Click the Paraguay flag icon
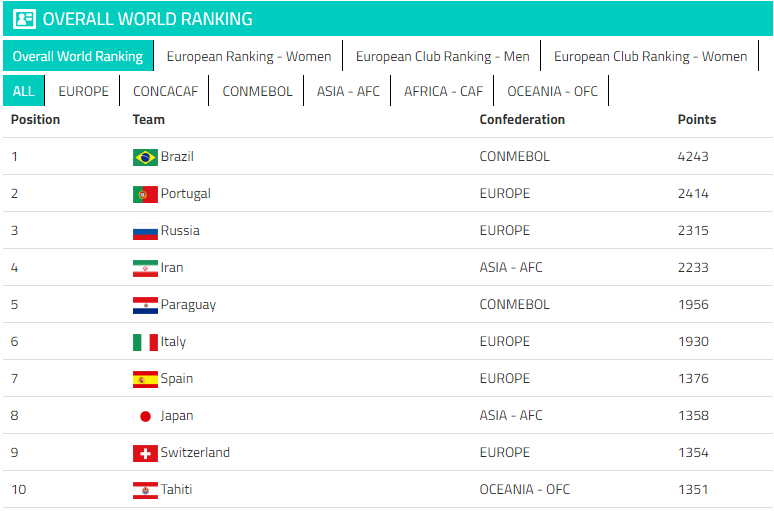Image resolution: width=774 pixels, height=511 pixels. coord(145,305)
